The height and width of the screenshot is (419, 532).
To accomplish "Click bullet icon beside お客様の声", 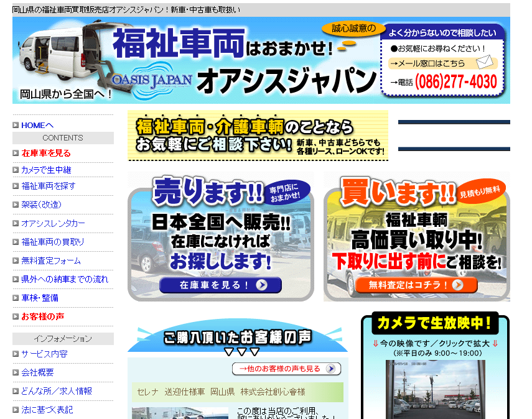I will 16,316.
